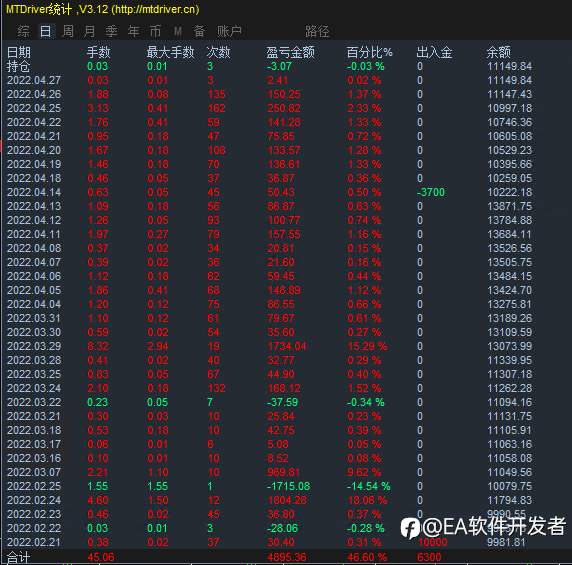
Task: Open the 备 notes tab
Action: pos(199,31)
